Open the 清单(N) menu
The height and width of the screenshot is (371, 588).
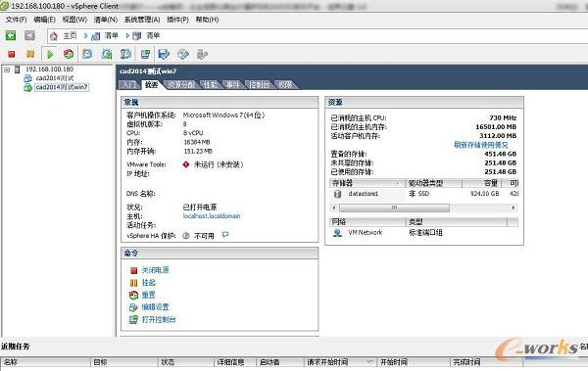106,20
